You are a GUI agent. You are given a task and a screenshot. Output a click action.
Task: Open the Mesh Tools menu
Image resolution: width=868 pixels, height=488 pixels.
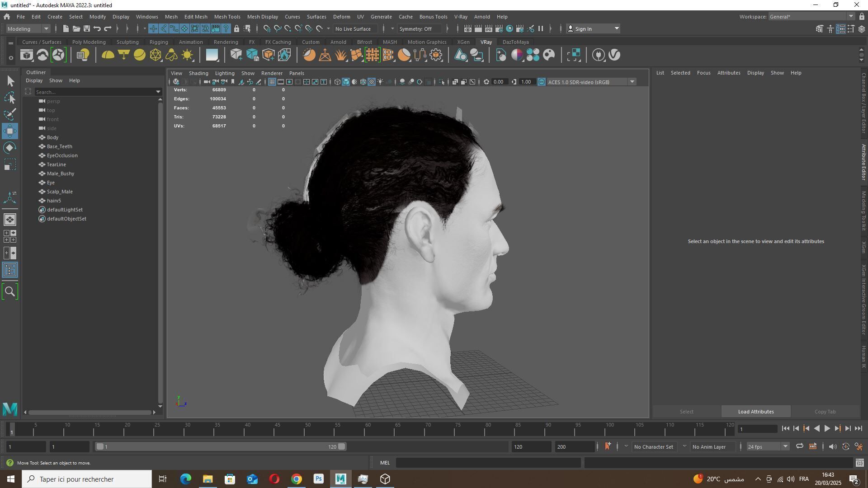(227, 17)
